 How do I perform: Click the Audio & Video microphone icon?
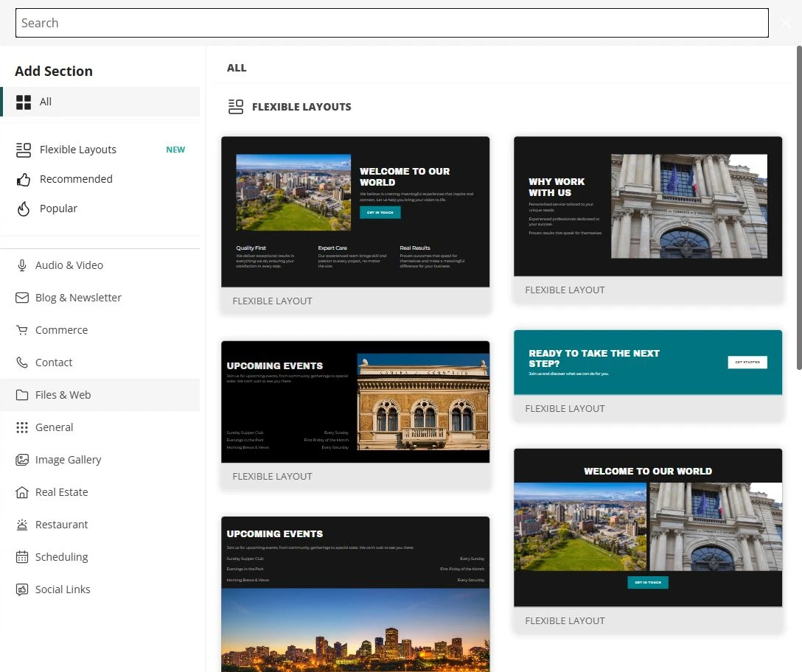pos(22,265)
